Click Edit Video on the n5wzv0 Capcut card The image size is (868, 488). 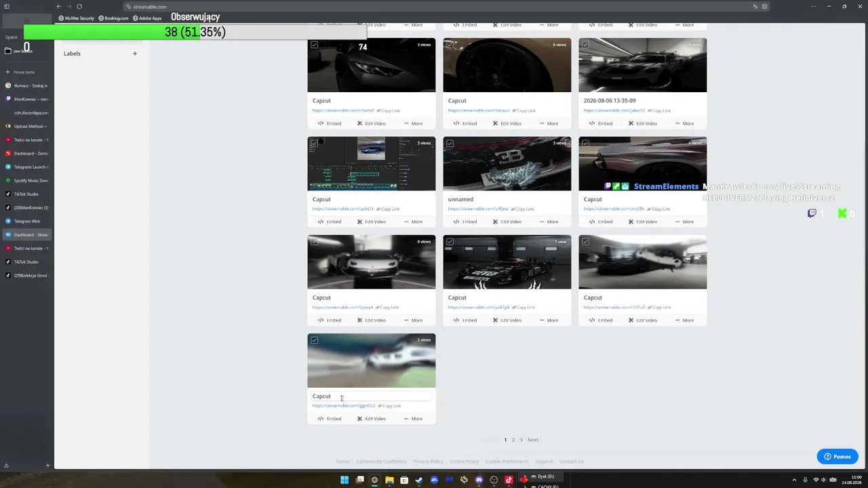371,123
